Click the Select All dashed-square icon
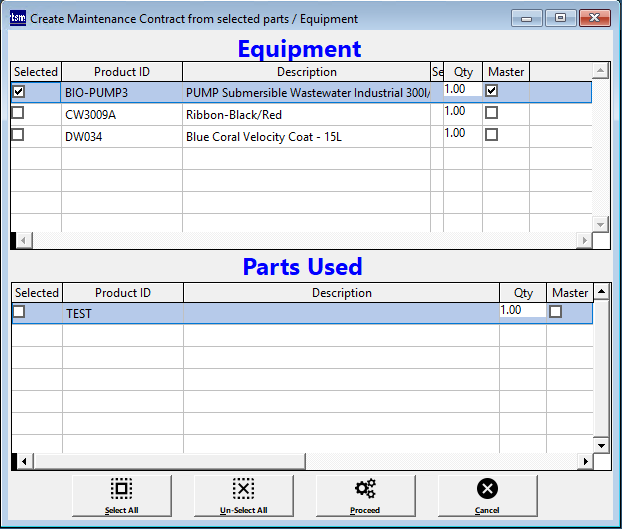 121,489
